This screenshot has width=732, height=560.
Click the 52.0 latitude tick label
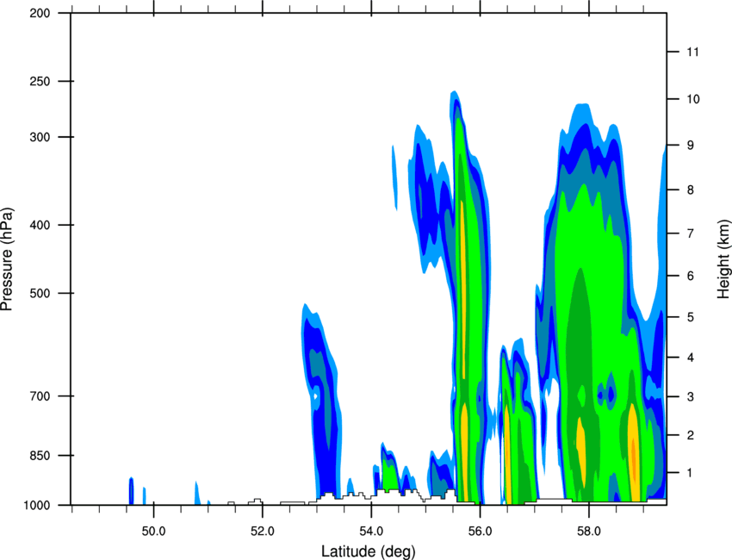(x=263, y=532)
